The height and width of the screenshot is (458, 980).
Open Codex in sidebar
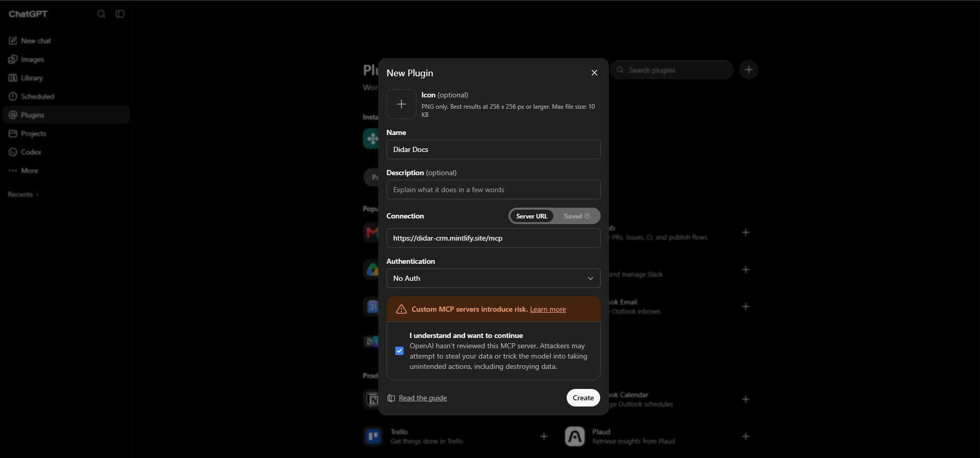coord(66,152)
